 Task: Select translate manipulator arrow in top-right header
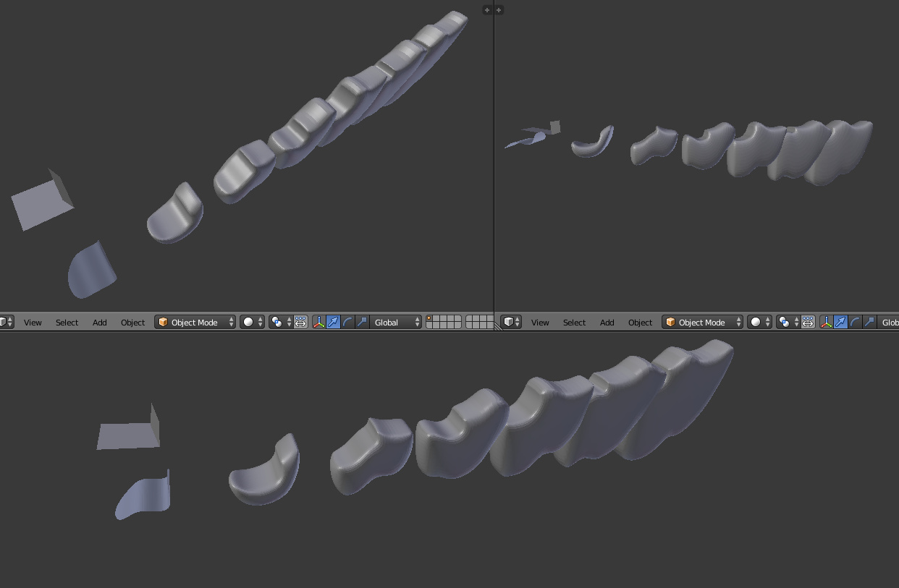841,323
